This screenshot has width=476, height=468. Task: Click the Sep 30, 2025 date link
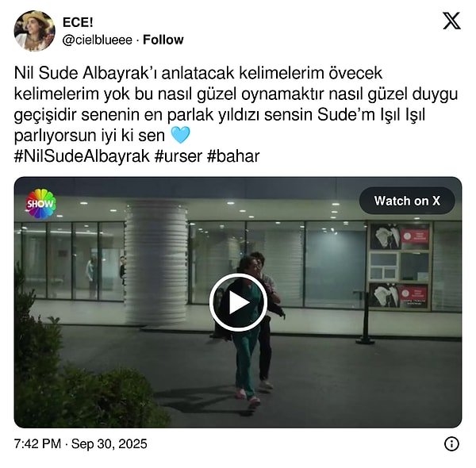[109, 443]
